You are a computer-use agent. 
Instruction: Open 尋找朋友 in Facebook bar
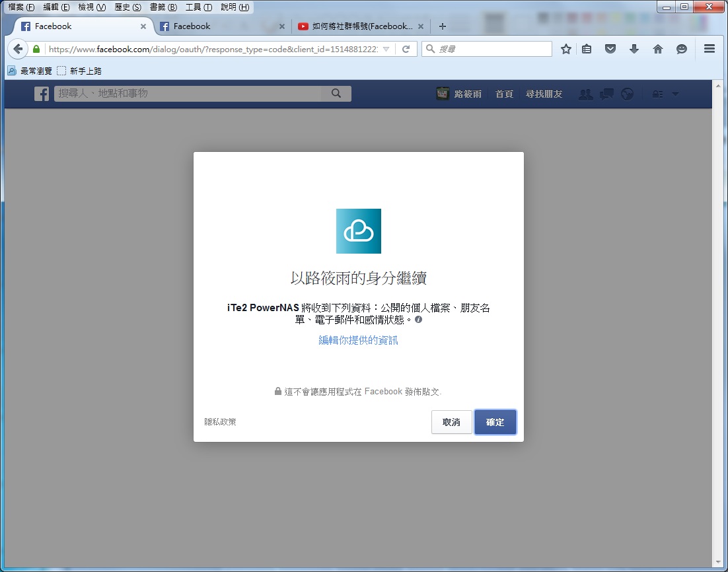pyautogui.click(x=544, y=94)
